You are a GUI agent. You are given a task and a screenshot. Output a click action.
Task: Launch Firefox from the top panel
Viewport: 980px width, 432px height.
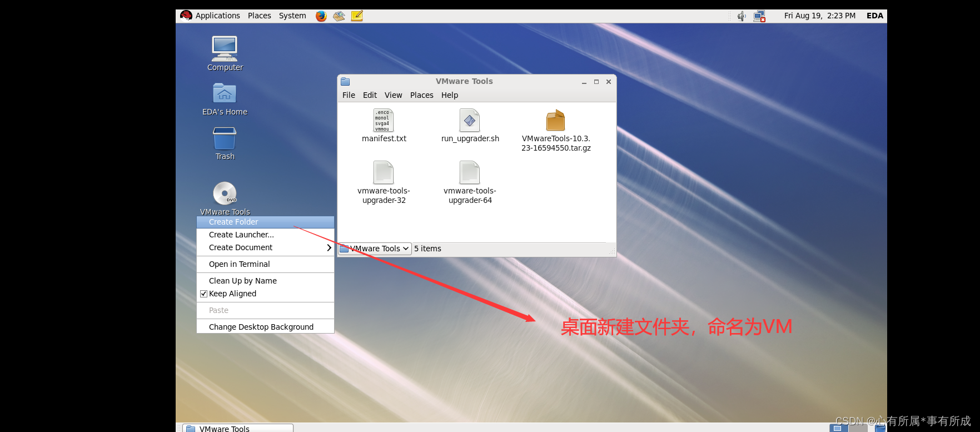(321, 16)
